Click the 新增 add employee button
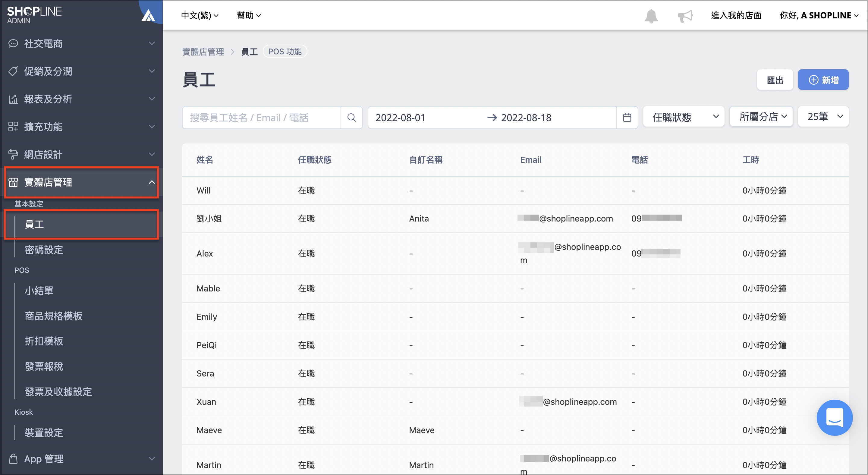Image resolution: width=868 pixels, height=475 pixels. coord(823,80)
